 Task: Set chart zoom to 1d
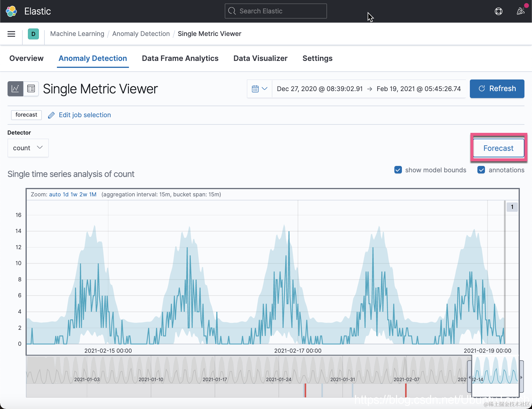click(66, 194)
